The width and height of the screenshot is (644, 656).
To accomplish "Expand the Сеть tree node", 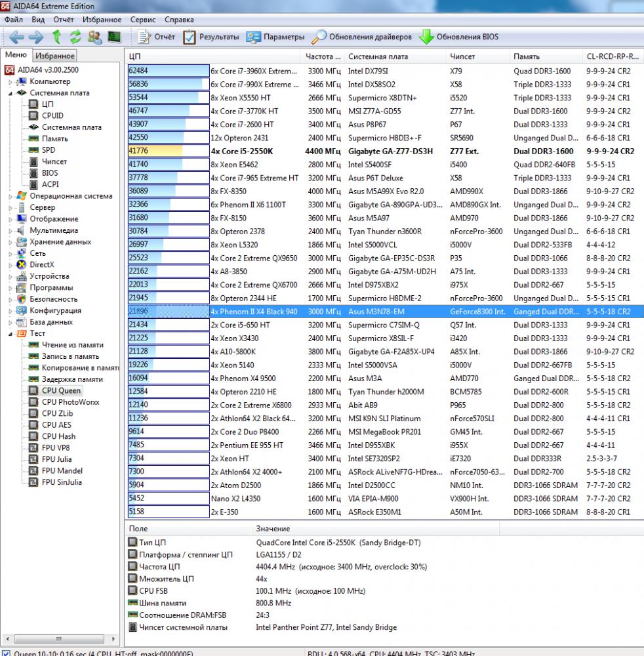I will [10, 253].
